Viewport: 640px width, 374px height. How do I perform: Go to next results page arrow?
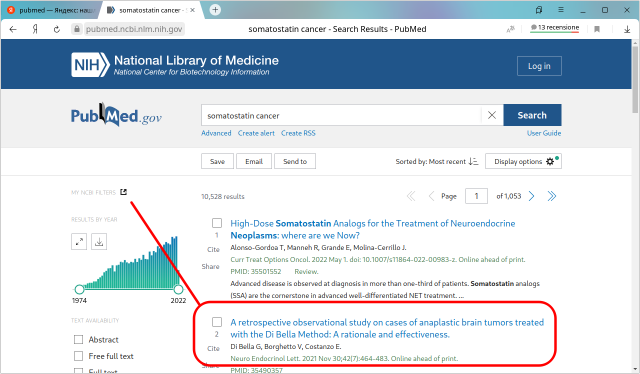click(x=531, y=196)
